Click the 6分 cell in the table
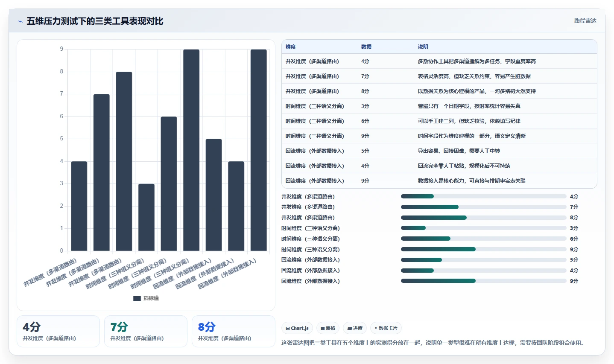 (x=365, y=121)
